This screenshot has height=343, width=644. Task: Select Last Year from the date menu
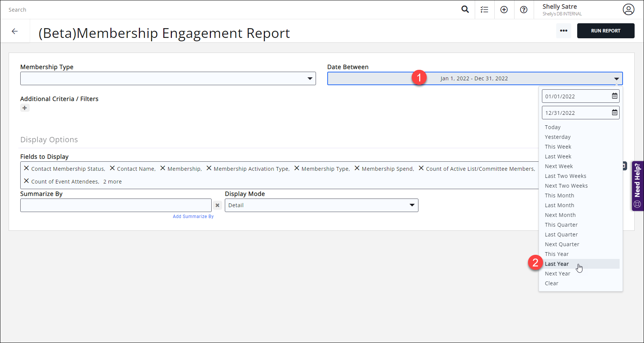557,263
